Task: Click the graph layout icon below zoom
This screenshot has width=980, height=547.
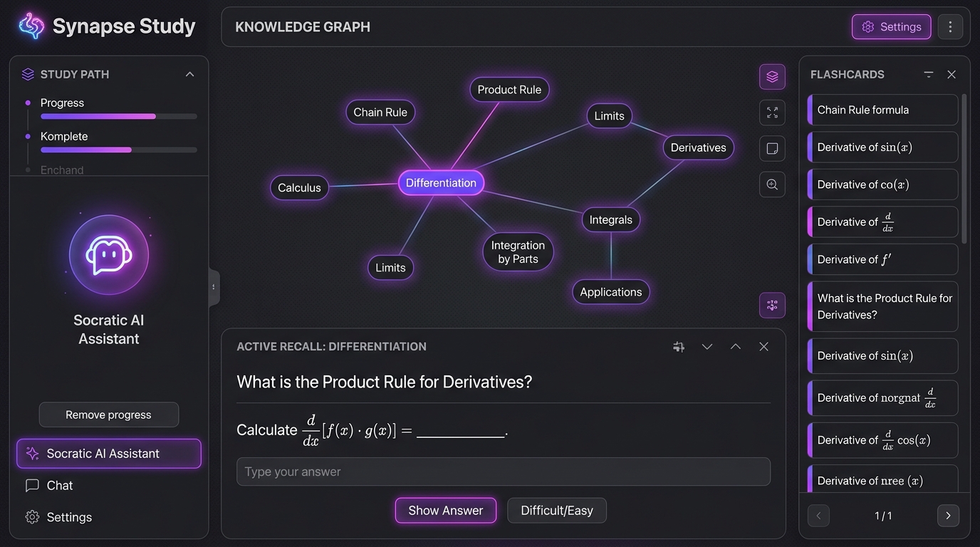Action: (x=772, y=306)
